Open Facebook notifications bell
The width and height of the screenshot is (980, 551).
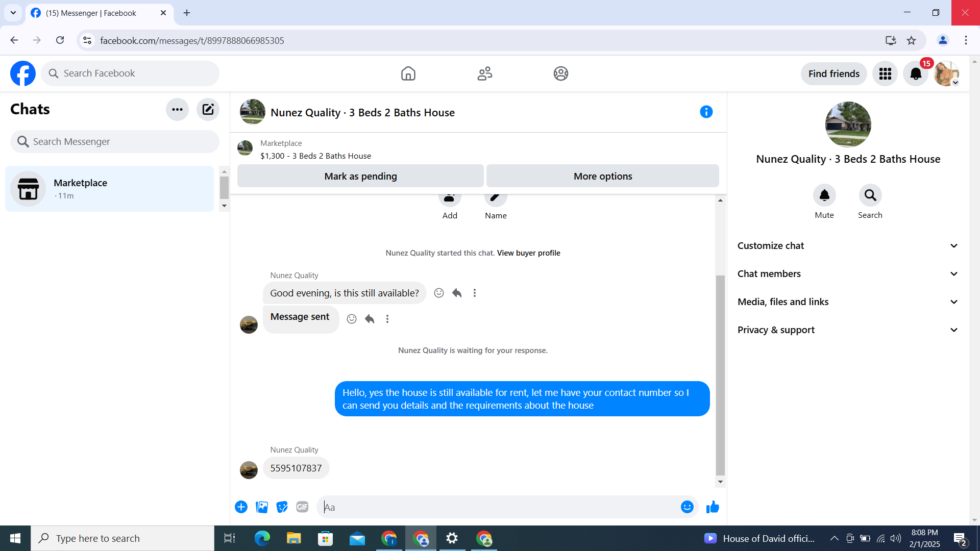(916, 73)
